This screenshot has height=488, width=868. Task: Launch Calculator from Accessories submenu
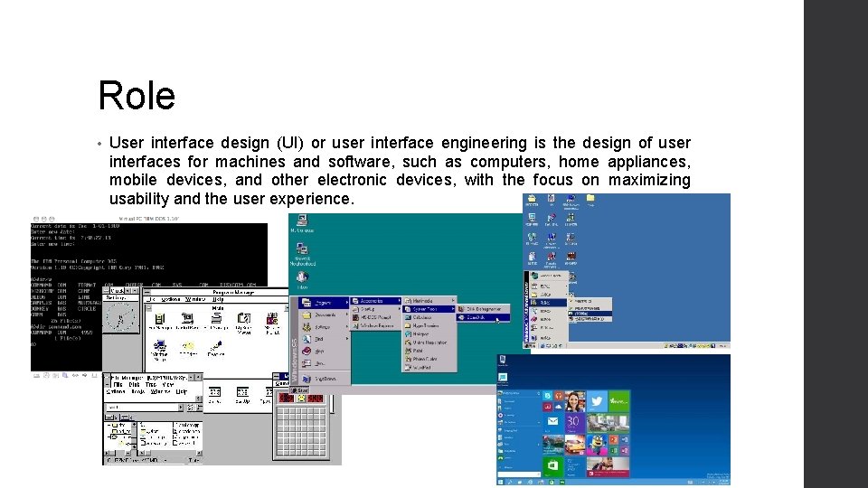(x=429, y=317)
